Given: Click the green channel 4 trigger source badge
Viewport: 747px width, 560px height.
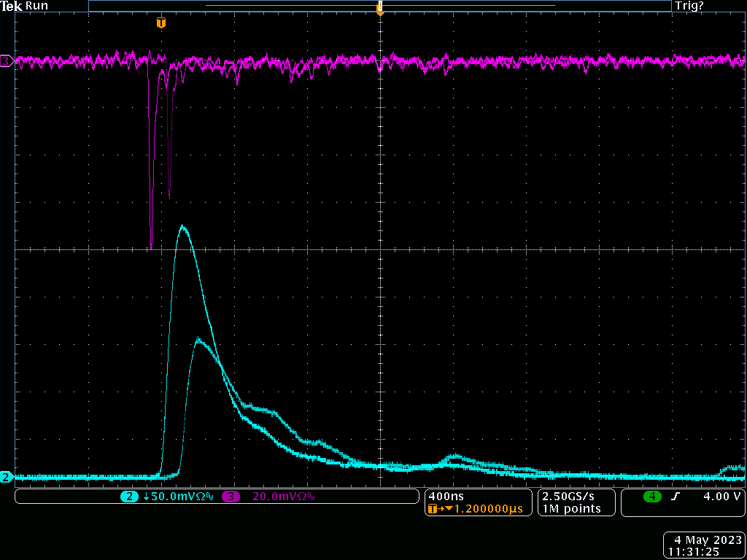Looking at the screenshot, I should [651, 497].
